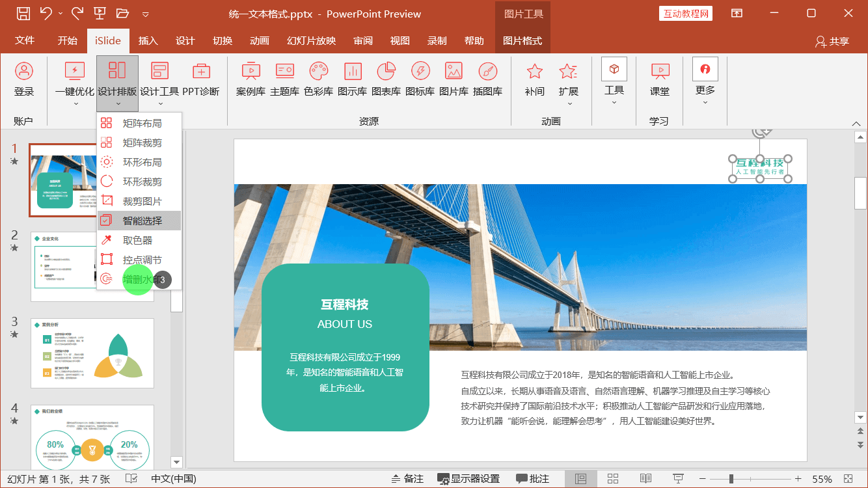
Task: Click the Save icon in title bar
Action: coord(23,14)
